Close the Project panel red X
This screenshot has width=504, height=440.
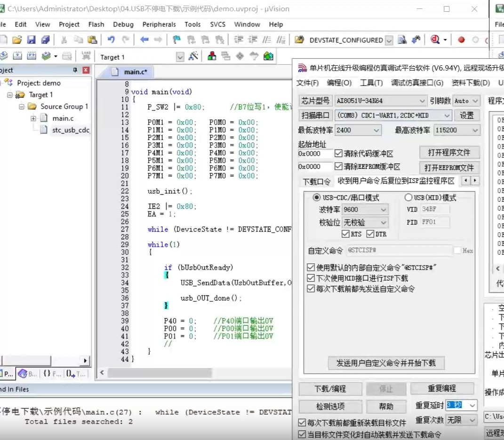click(x=86, y=70)
